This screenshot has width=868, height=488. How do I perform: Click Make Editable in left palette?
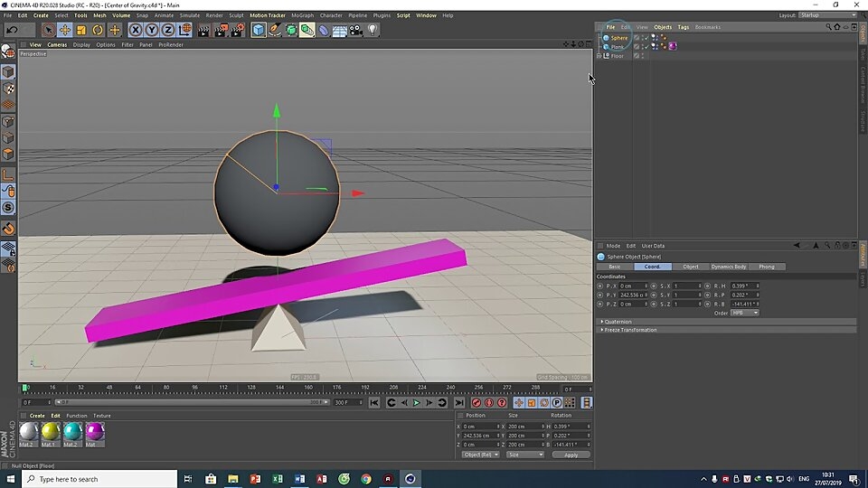click(x=8, y=51)
